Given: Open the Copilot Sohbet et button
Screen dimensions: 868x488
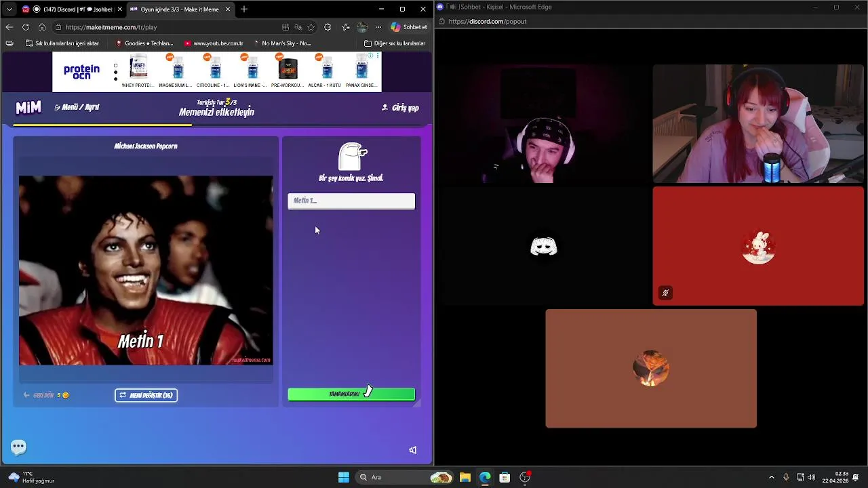Looking at the screenshot, I should [x=409, y=27].
